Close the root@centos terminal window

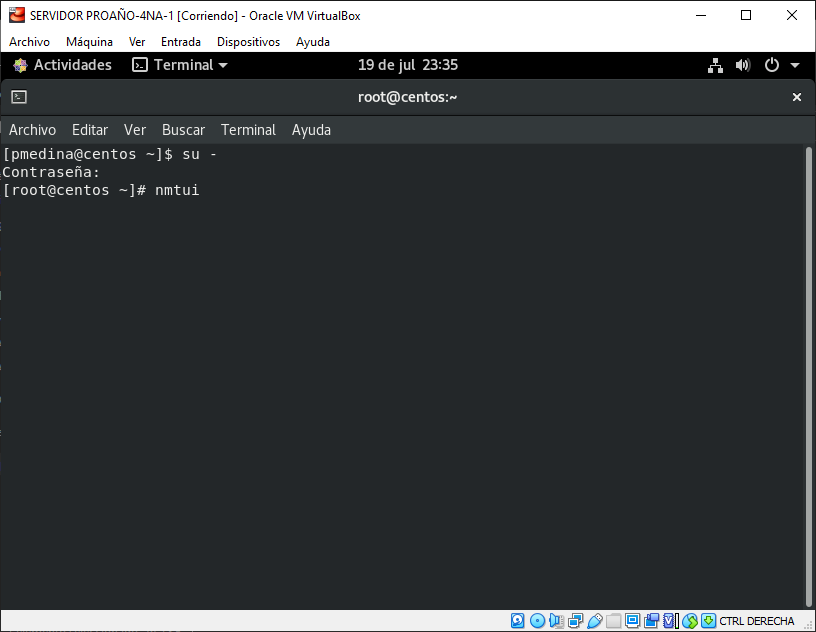click(796, 97)
